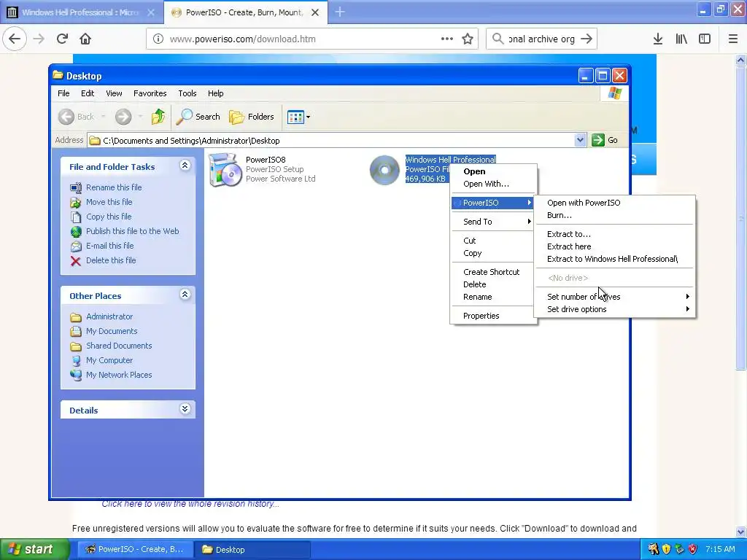Open page actions three-dot menu
747x560 pixels.
[447, 39]
